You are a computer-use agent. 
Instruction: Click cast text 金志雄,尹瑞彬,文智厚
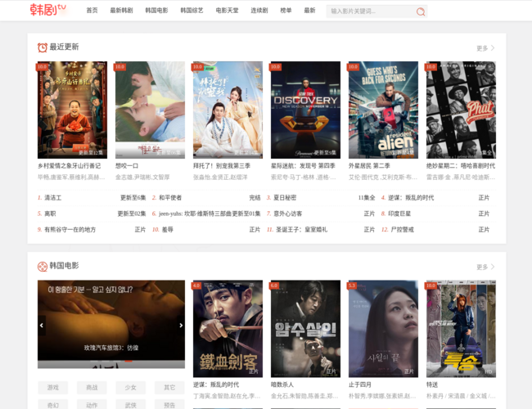pos(142,178)
